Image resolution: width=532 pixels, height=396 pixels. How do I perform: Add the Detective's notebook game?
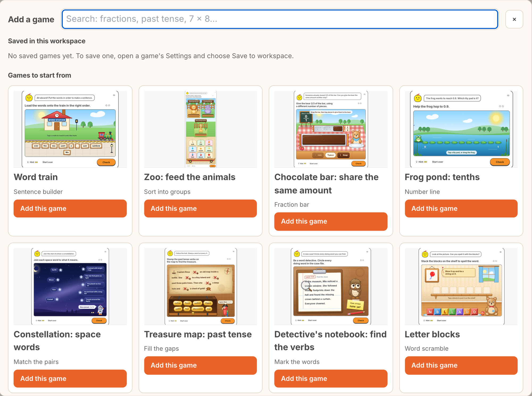click(x=331, y=378)
